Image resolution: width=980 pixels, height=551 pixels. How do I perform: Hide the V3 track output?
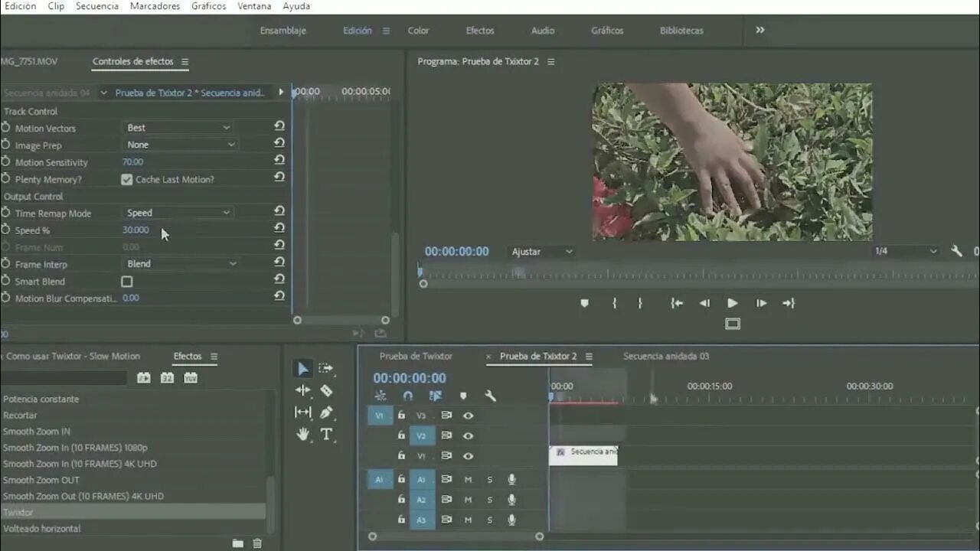pyautogui.click(x=468, y=416)
